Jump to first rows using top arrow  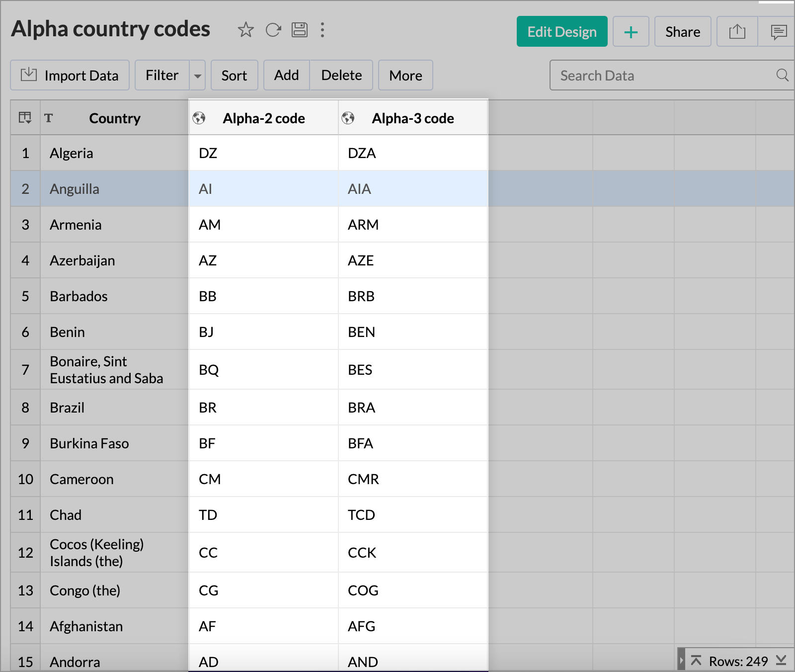[x=696, y=661]
